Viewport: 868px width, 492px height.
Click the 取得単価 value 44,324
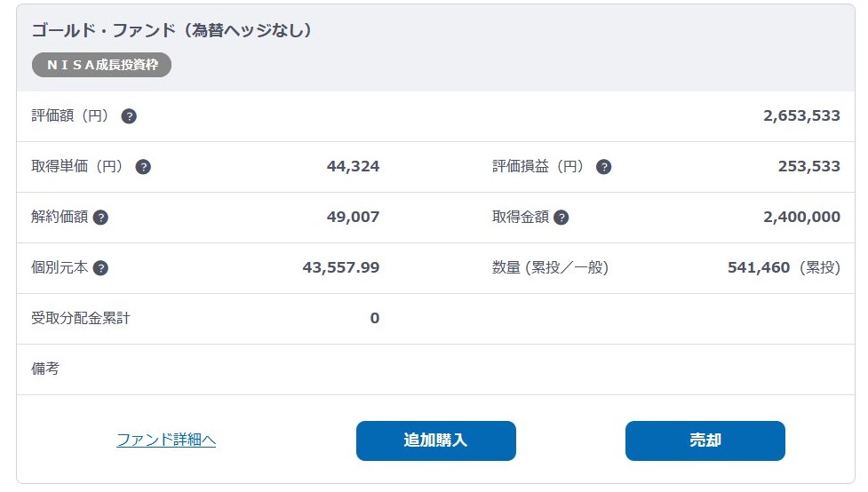pyautogui.click(x=353, y=167)
